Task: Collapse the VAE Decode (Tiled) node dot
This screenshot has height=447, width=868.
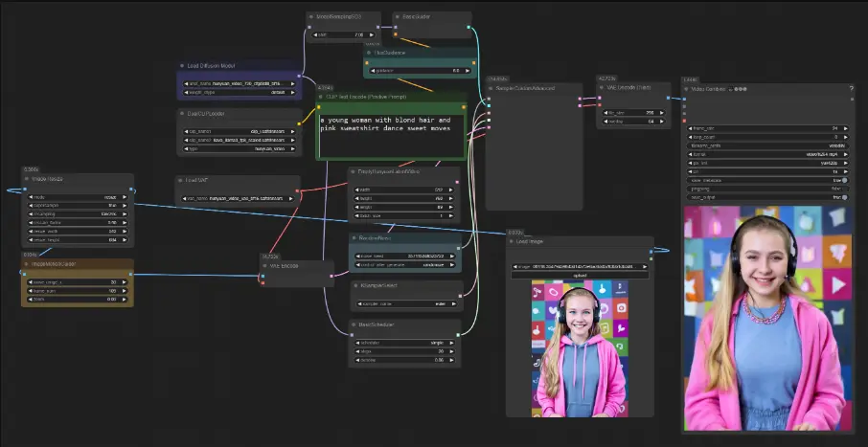Action: (602, 87)
